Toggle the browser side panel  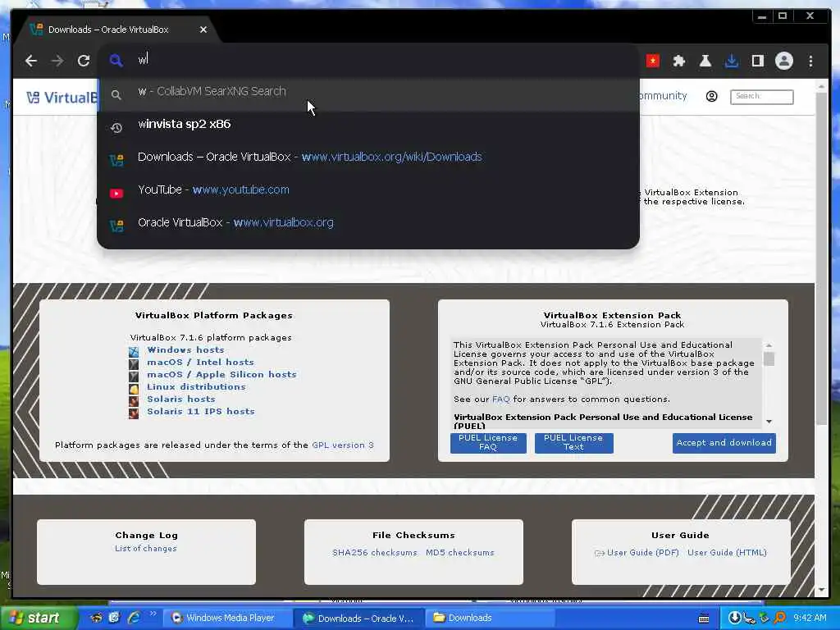(757, 61)
